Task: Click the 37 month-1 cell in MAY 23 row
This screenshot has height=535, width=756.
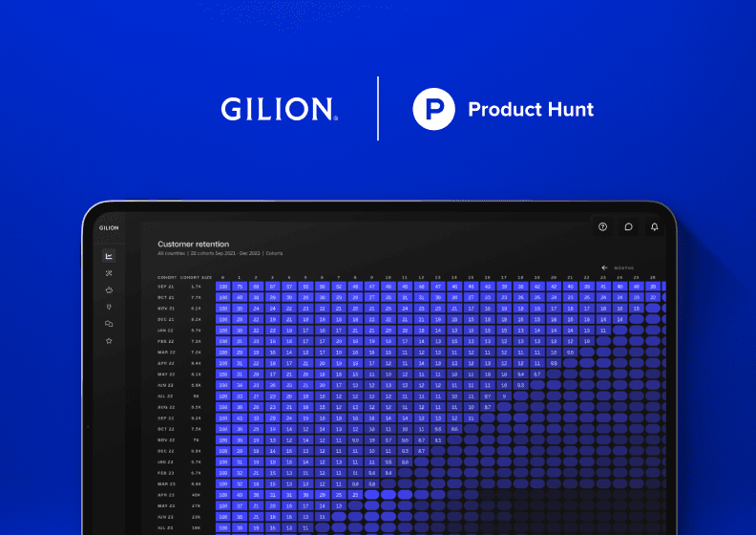Action: [240, 506]
